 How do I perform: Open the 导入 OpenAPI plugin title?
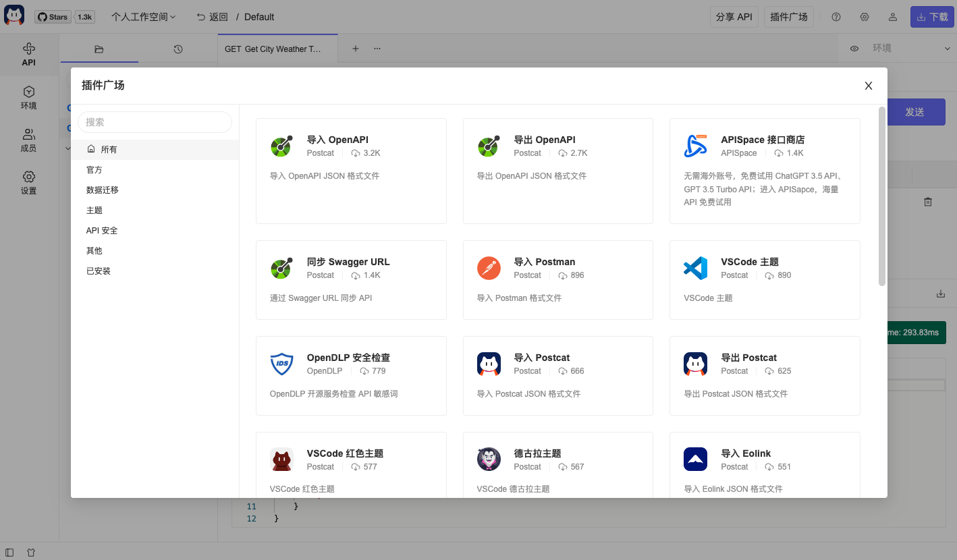(x=337, y=140)
